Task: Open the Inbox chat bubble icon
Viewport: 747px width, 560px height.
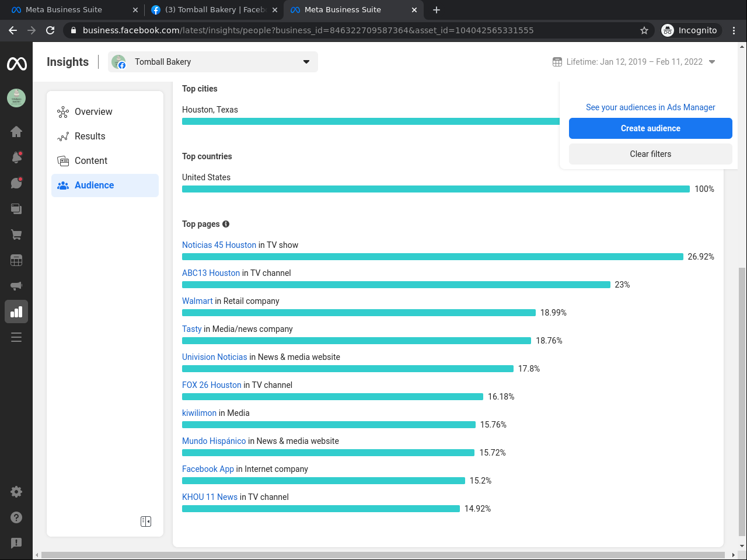Action: (16, 183)
